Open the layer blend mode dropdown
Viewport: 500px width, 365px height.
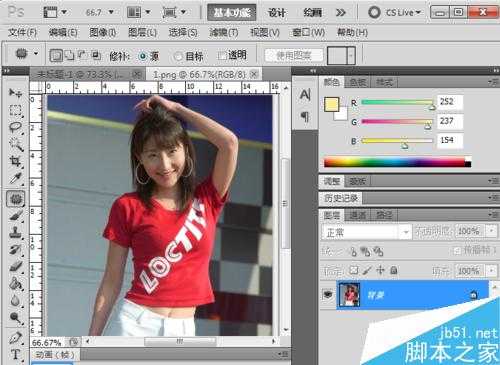click(x=366, y=232)
